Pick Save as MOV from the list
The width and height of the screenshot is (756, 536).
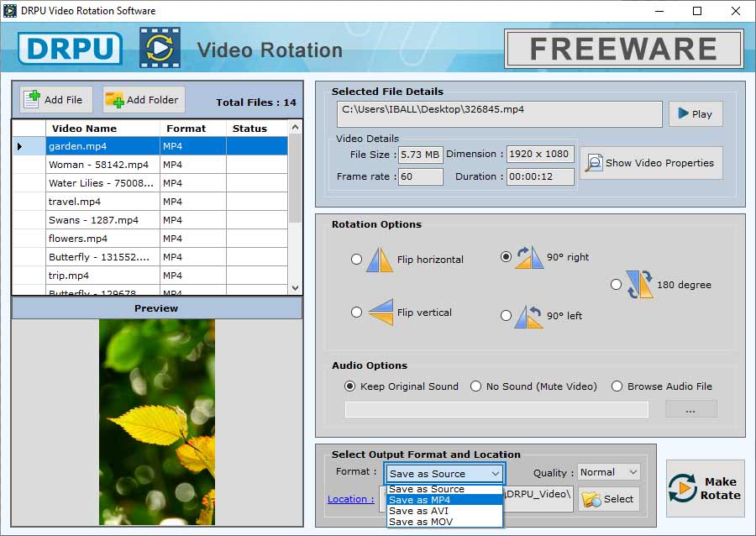click(444, 522)
